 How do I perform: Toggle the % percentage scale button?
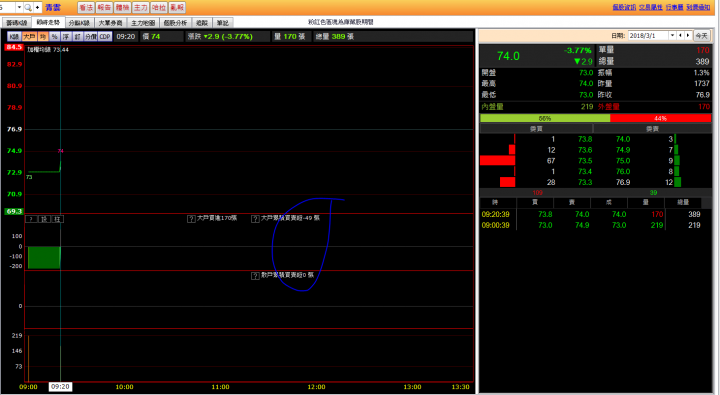(x=55, y=36)
